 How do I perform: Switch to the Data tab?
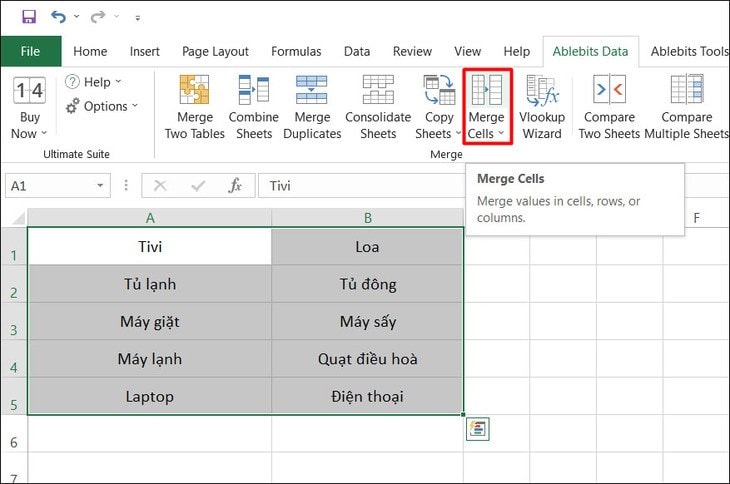[357, 51]
